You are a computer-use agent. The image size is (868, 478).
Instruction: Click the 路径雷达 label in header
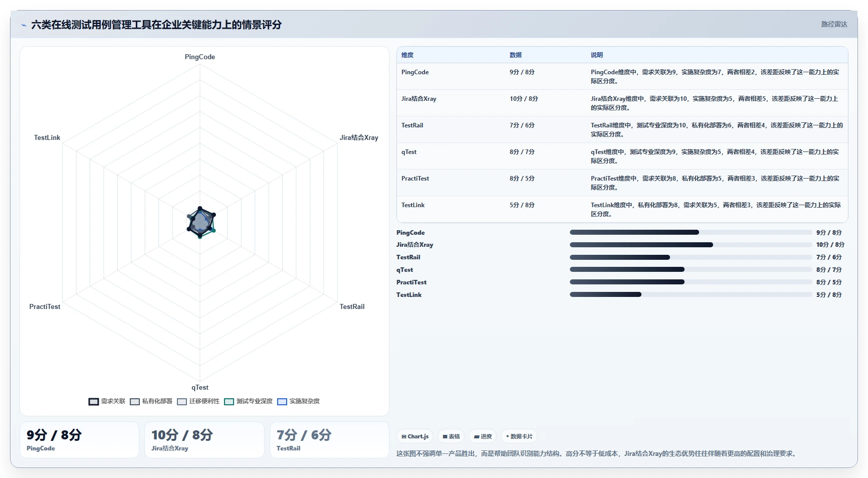[834, 24]
